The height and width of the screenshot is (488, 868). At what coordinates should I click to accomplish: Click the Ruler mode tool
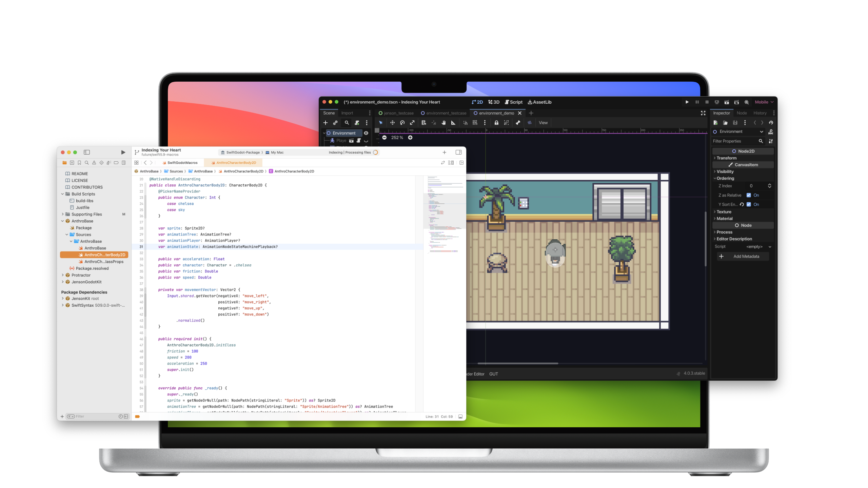point(453,123)
